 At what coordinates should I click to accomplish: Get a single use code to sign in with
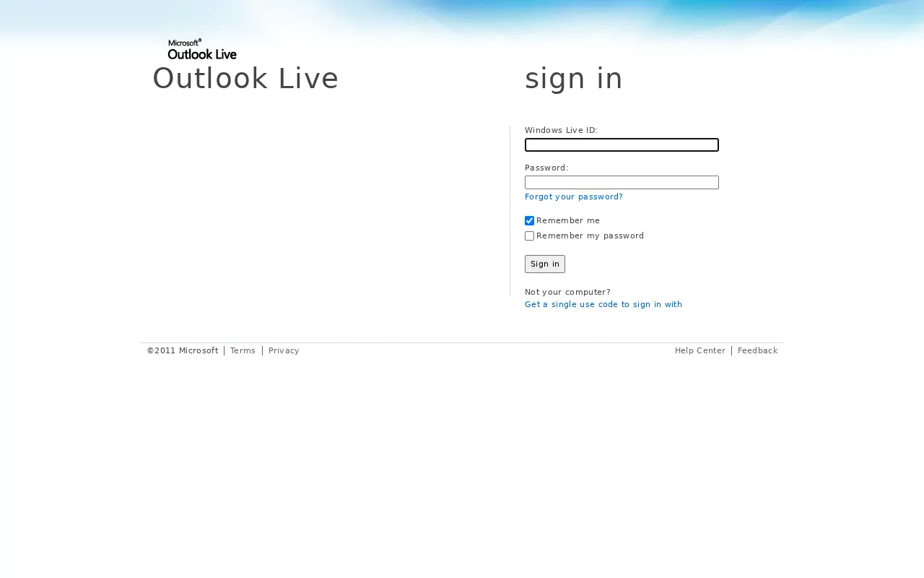point(603,305)
